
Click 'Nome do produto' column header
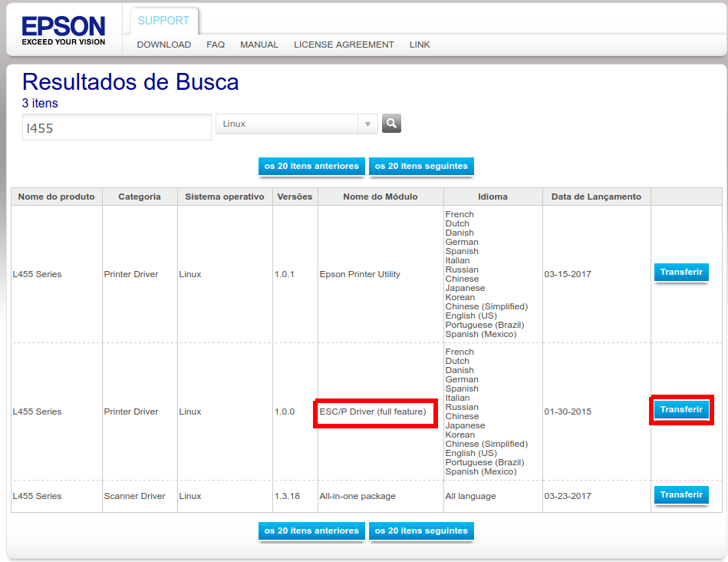click(57, 197)
